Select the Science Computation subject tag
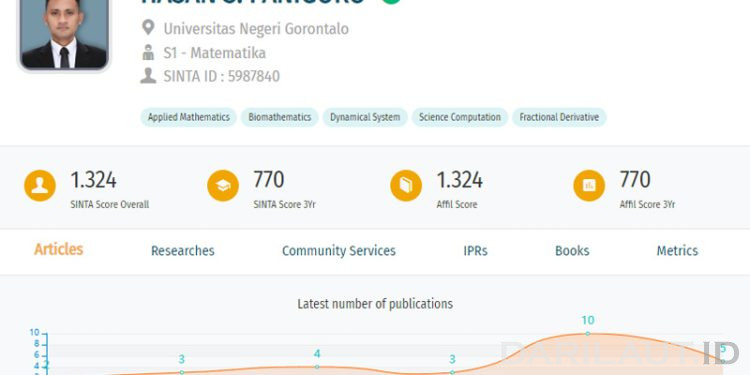Image resolution: width=750 pixels, height=375 pixels. coord(460,117)
